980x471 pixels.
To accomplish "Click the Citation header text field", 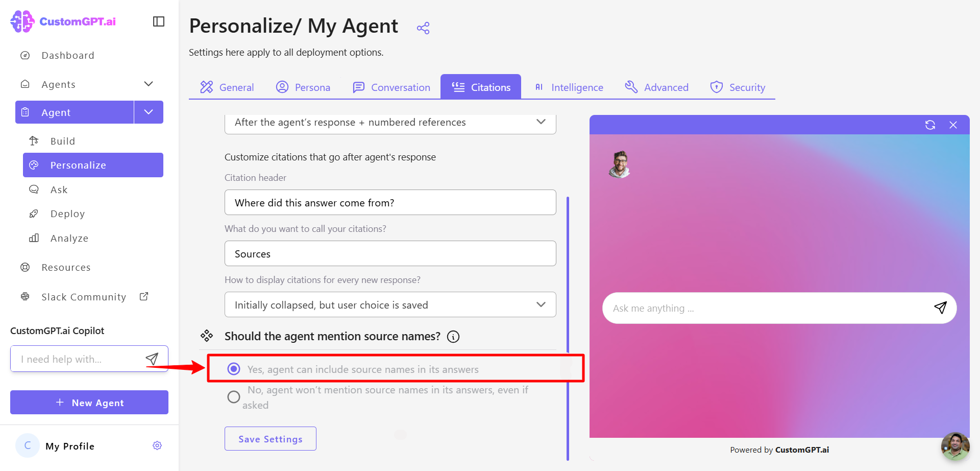I will pos(390,202).
